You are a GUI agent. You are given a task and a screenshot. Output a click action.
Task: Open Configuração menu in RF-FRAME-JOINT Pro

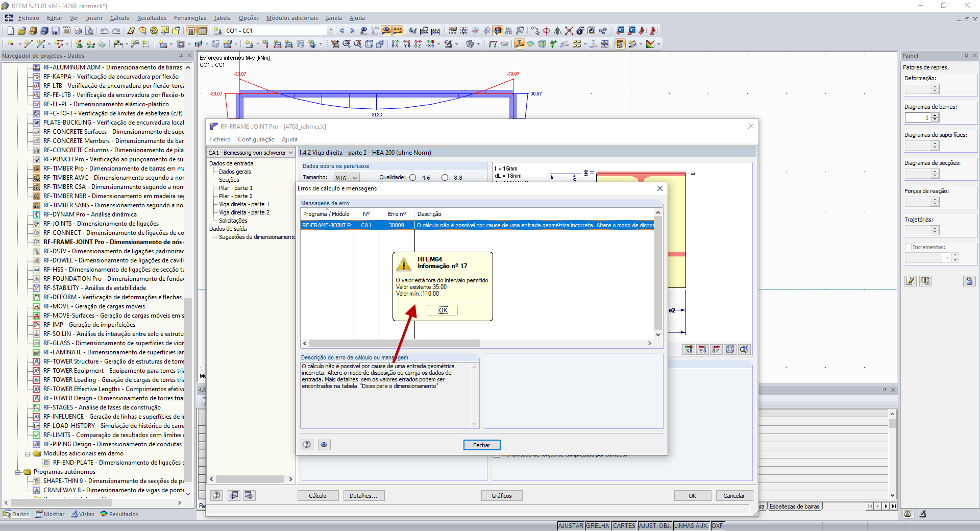(x=256, y=139)
